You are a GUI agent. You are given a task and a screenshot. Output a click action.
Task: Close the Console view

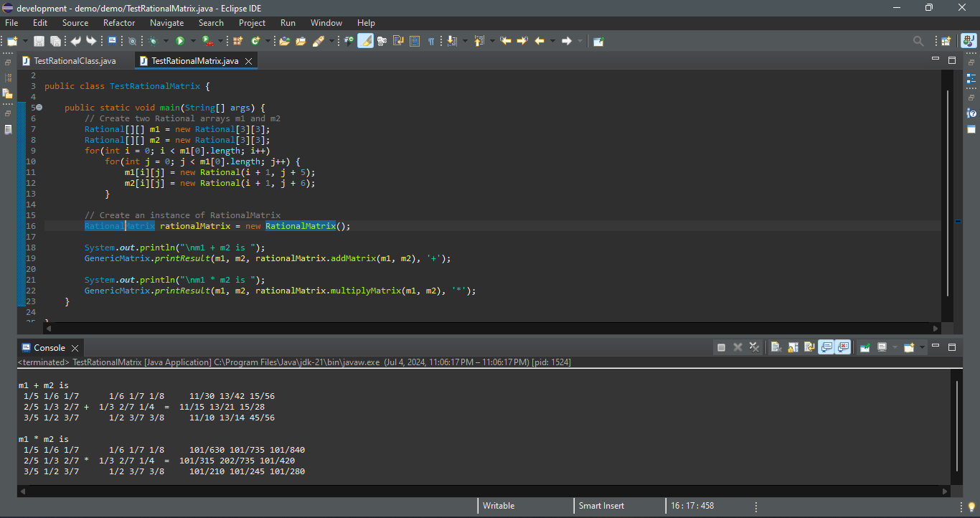click(x=75, y=348)
